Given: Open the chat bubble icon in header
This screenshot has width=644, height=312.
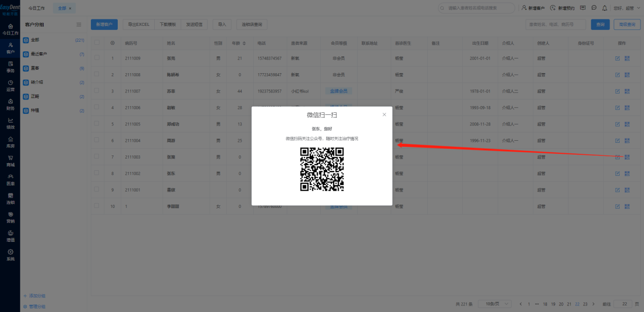Looking at the screenshot, I should [x=594, y=8].
